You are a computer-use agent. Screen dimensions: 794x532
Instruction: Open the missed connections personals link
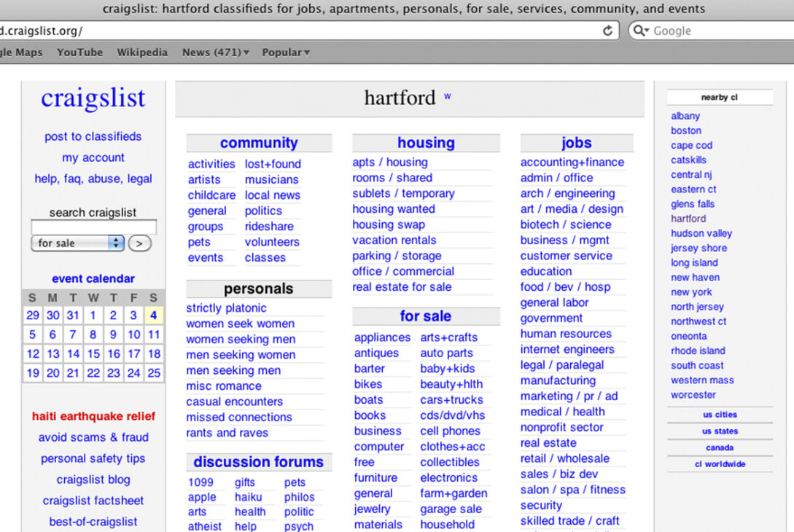[239, 418]
